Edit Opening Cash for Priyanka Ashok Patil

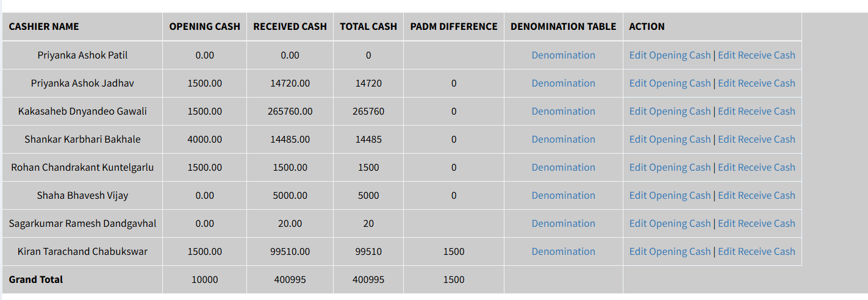670,55
